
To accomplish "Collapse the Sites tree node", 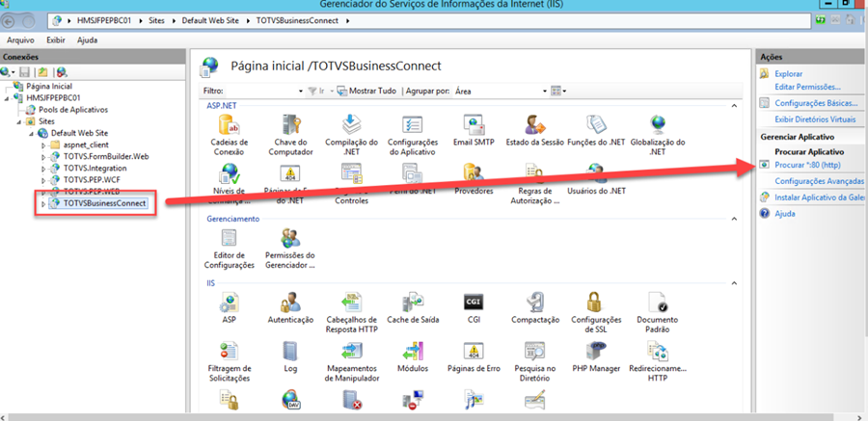I will 19,121.
